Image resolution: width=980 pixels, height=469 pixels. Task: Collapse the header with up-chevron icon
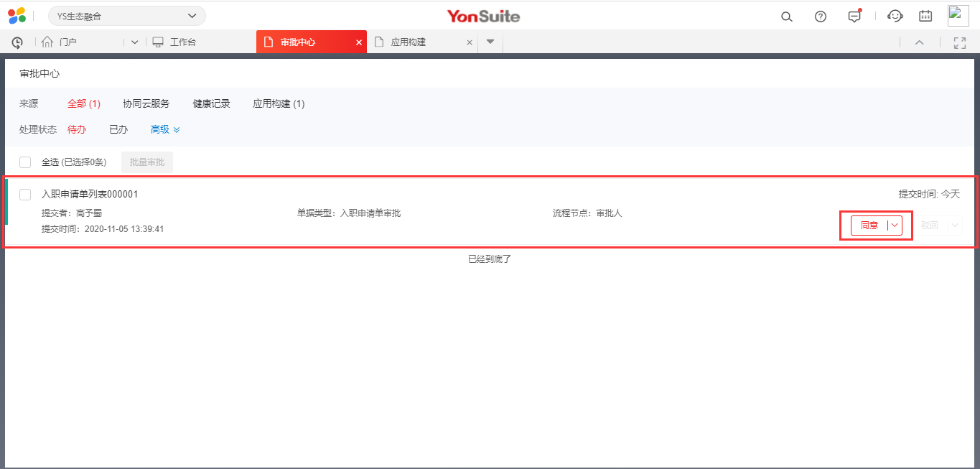point(919,42)
